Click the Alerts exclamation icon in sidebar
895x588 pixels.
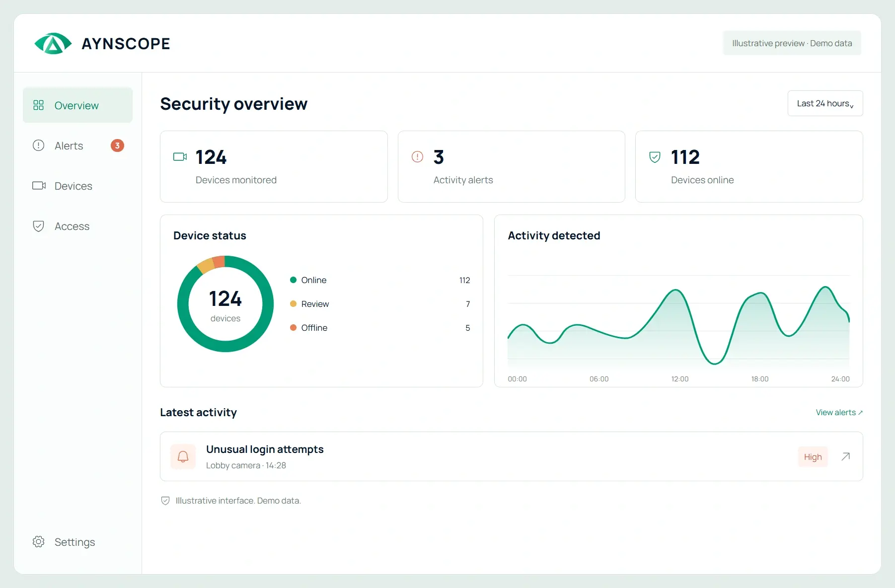(x=38, y=146)
